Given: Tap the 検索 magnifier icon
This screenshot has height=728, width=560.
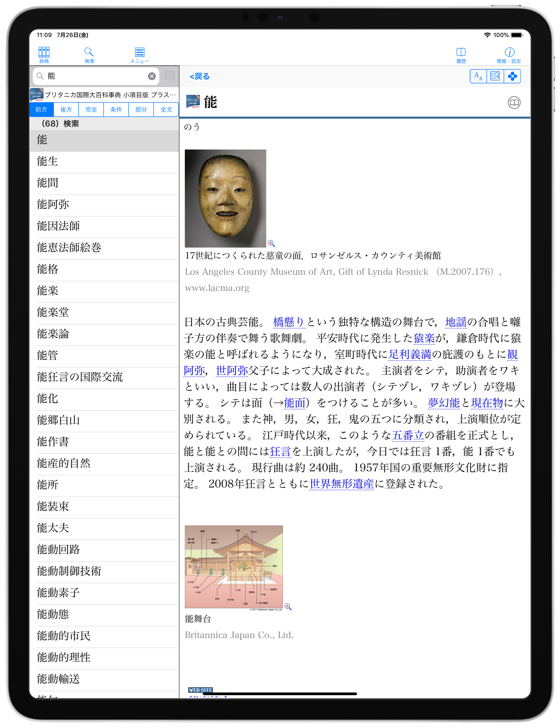Looking at the screenshot, I should [x=89, y=54].
